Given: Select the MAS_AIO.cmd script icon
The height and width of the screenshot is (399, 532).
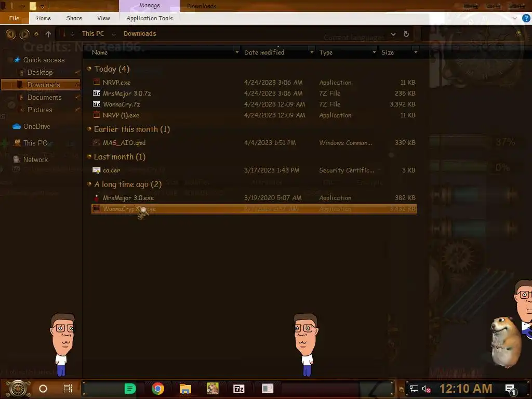Looking at the screenshot, I should coord(97,142).
